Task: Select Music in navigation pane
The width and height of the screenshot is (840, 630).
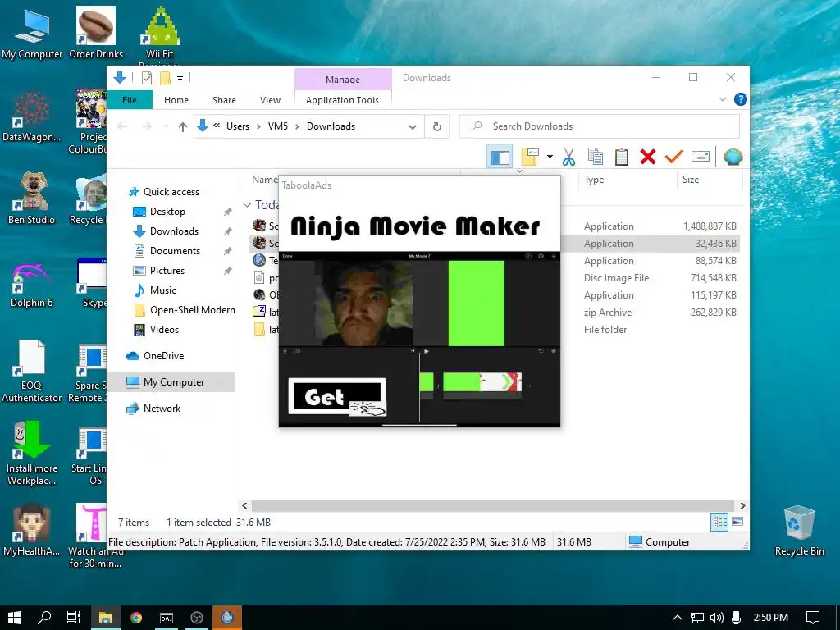Action: pos(163,290)
